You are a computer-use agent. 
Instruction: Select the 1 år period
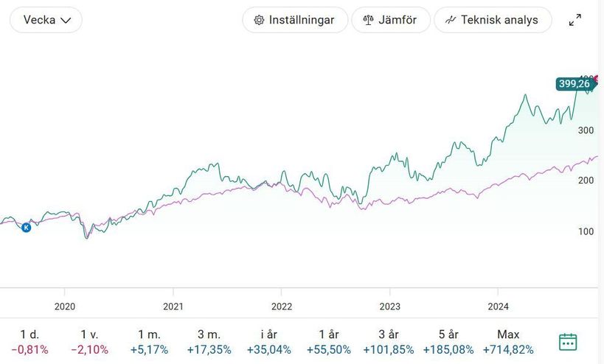coord(330,342)
